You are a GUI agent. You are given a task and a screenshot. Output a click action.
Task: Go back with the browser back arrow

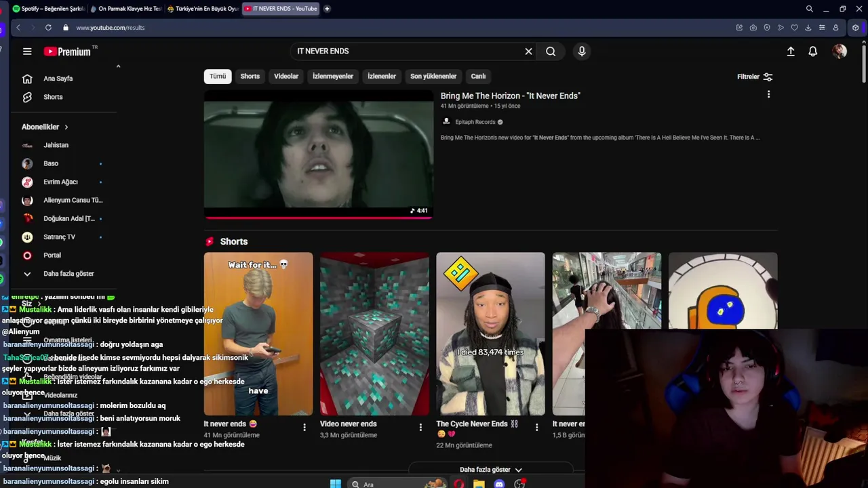pos(18,28)
